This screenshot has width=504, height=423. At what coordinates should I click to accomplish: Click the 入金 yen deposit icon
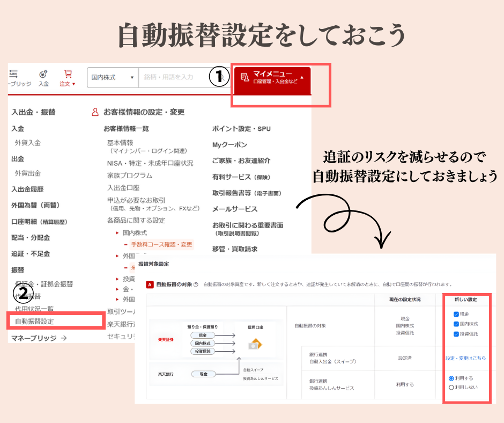coord(43,74)
